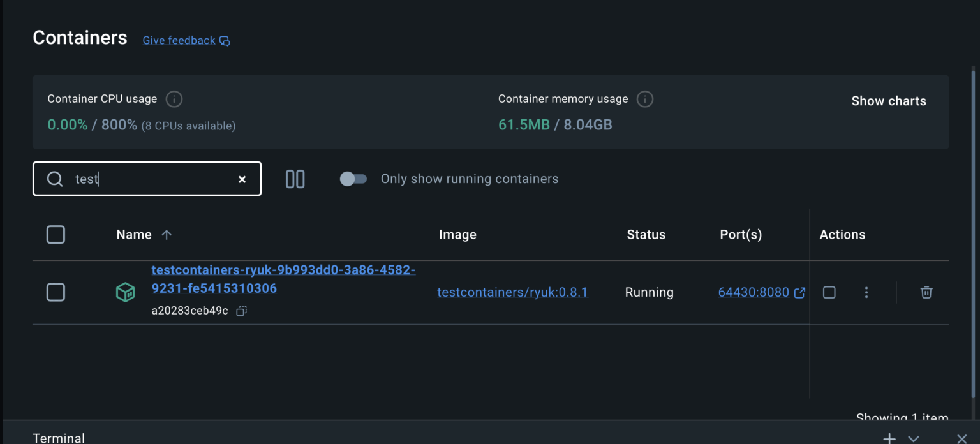Clear the search field with the X icon
The image size is (980, 444).
point(242,179)
